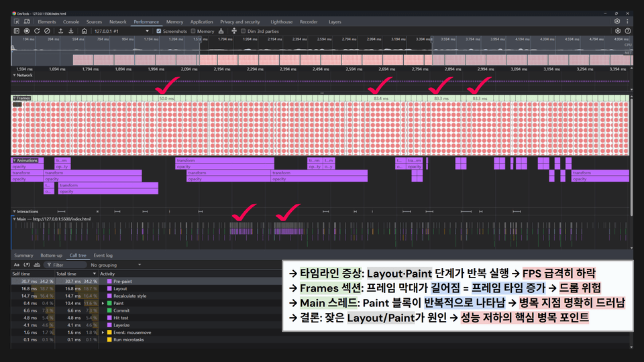Viewport: 644px width, 362px height.
Task: Toggle match case filter option
Action: point(16,265)
